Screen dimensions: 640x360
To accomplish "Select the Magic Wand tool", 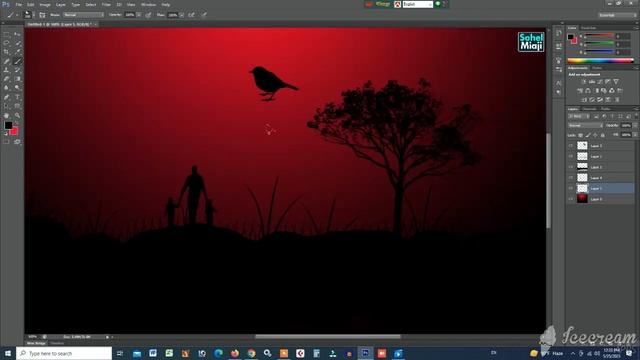I will 17,43.
